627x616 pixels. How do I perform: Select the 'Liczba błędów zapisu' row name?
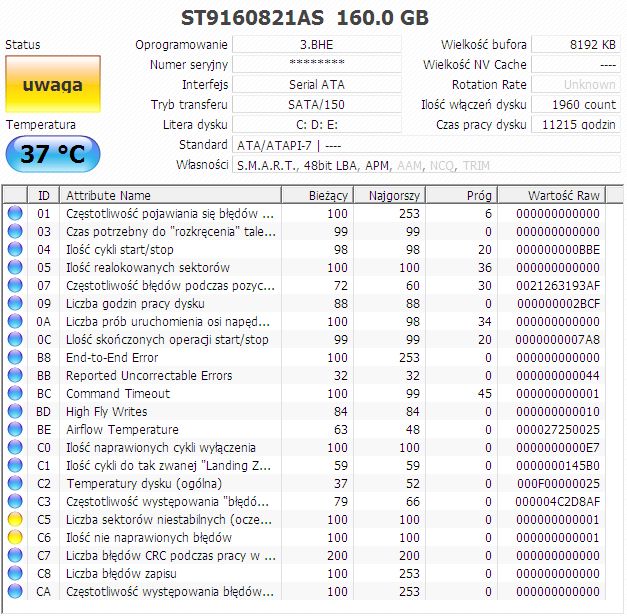coord(121,573)
